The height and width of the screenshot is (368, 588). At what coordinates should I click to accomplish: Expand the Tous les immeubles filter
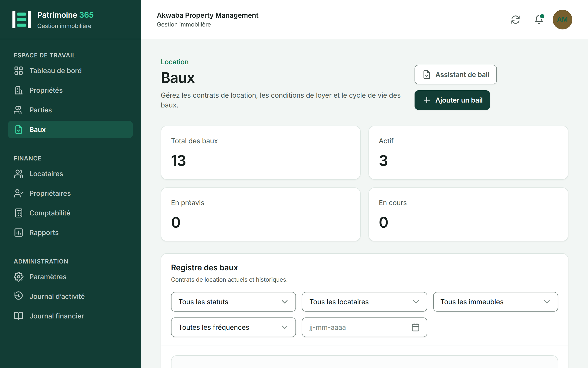coord(495,302)
